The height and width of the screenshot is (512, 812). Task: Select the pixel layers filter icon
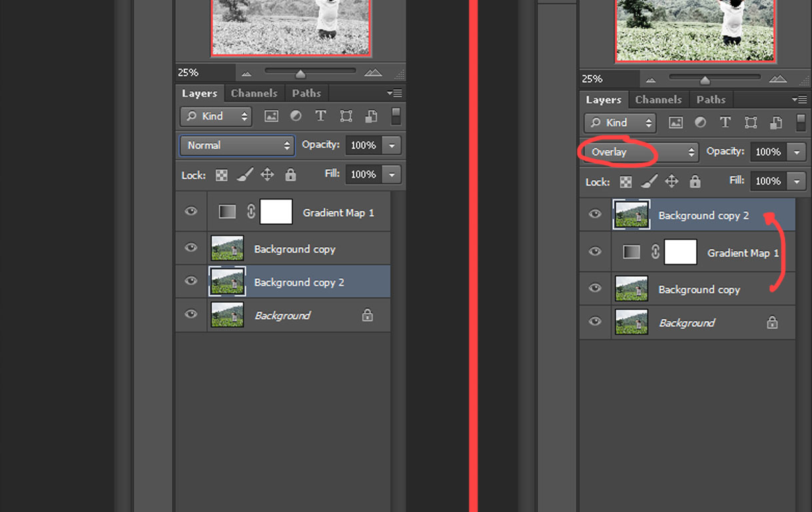pyautogui.click(x=271, y=116)
